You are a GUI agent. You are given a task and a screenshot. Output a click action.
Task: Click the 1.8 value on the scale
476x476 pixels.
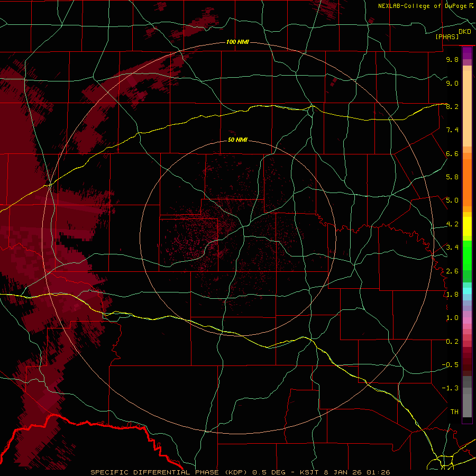[452, 294]
